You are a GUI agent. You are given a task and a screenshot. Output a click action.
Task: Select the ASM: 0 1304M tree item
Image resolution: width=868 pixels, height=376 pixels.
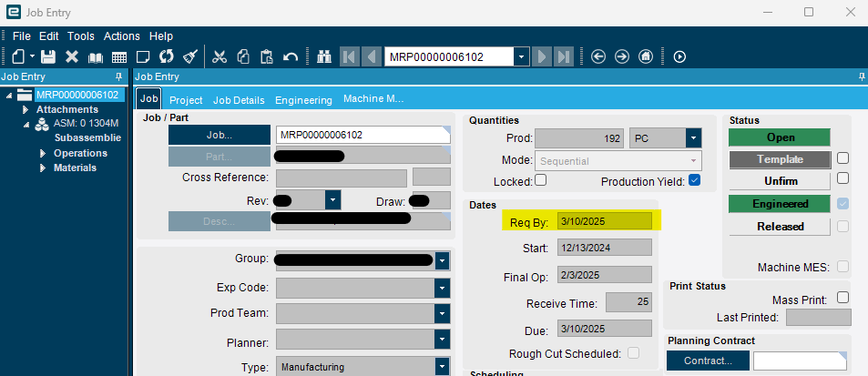tap(86, 124)
